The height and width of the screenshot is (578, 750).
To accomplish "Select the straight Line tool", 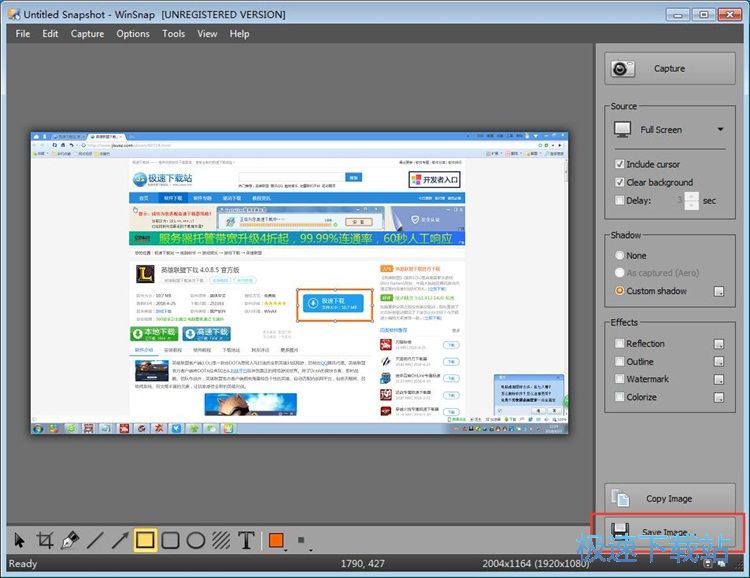I will coord(95,541).
